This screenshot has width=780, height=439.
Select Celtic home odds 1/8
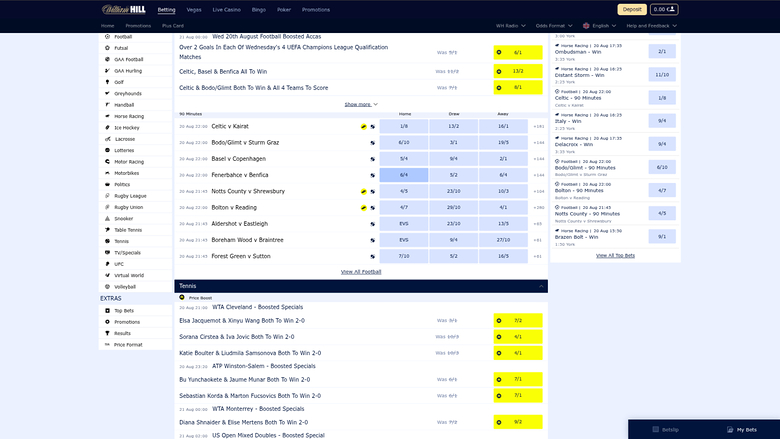point(404,126)
